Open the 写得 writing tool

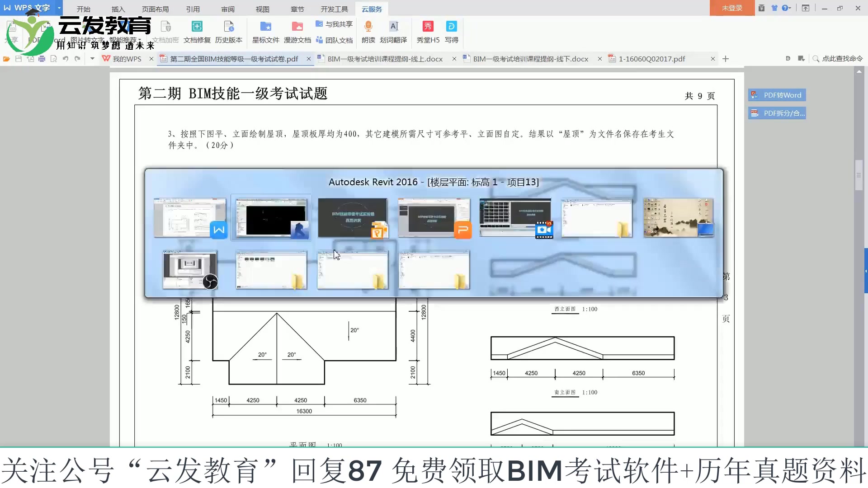(452, 32)
